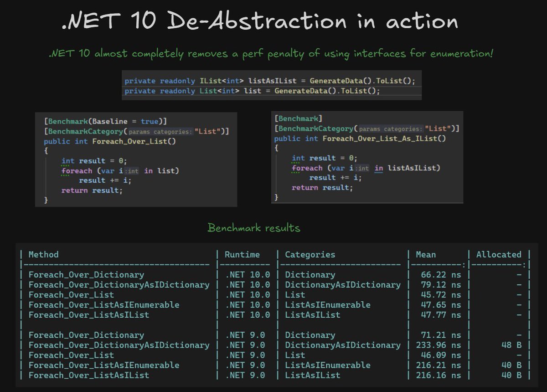Click the "66.22 ns" mean value
The image size is (547, 392).
click(440, 275)
